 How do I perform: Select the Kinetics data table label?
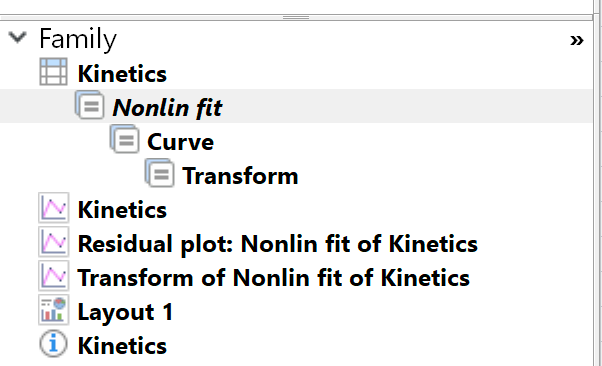pyautogui.click(x=122, y=73)
